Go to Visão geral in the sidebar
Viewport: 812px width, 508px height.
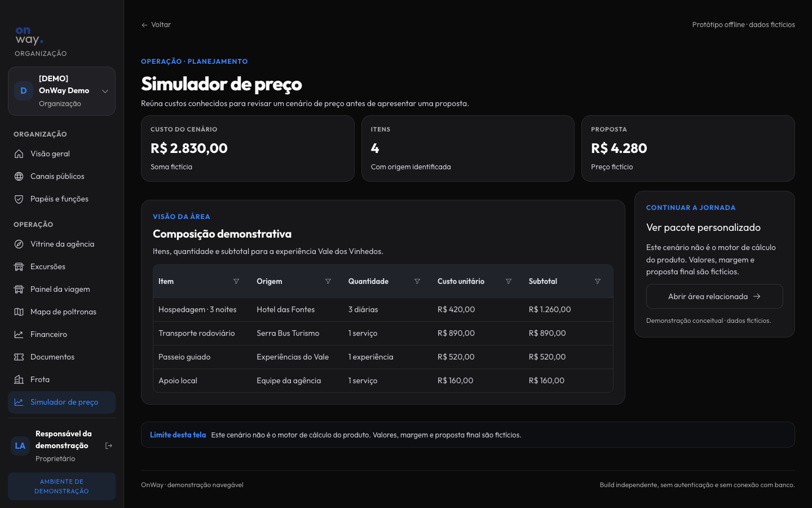(x=61, y=154)
